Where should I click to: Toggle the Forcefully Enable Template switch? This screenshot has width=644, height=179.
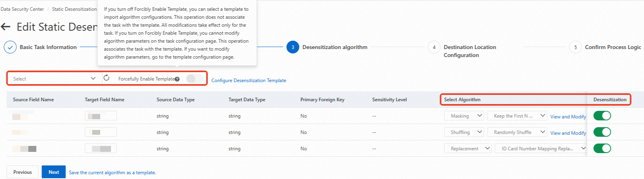pyautogui.click(x=195, y=79)
